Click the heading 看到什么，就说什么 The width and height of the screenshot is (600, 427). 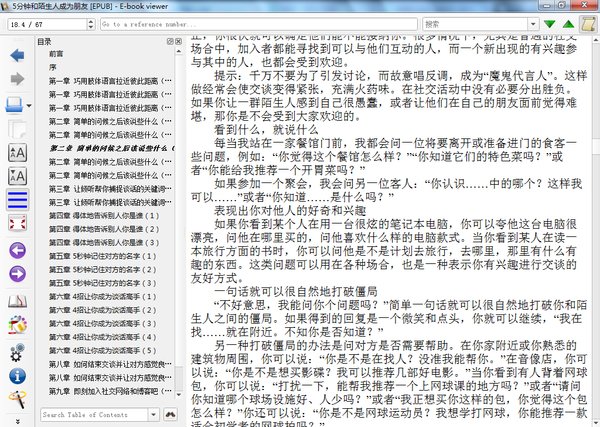click(x=266, y=129)
